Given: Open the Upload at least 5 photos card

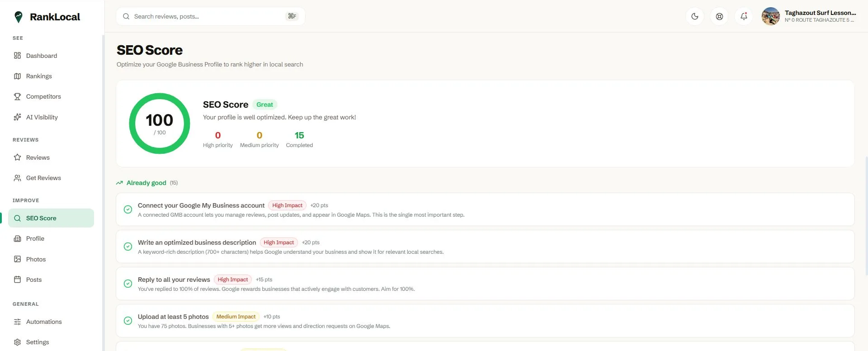Looking at the screenshot, I should pos(485,321).
